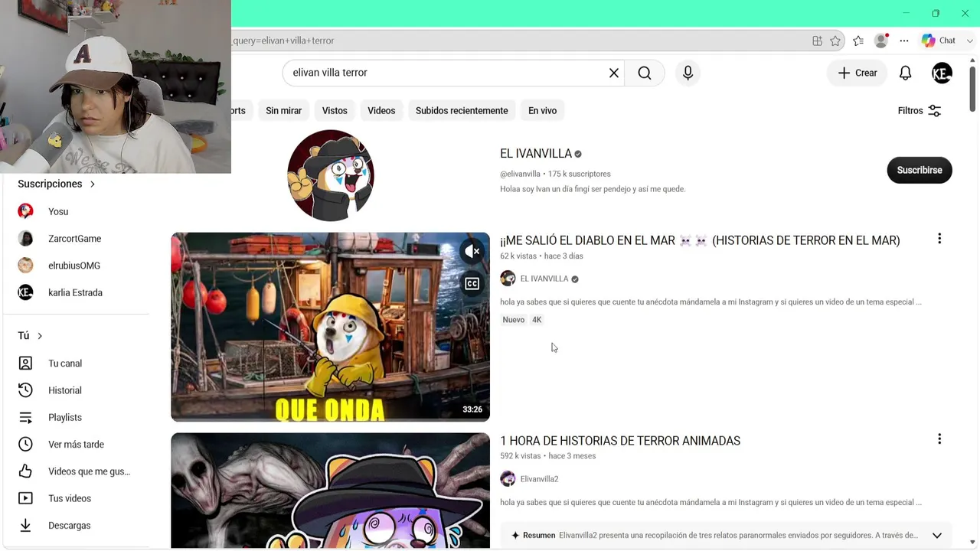Select the Subidos recientemente filter chip
The width and height of the screenshot is (980, 551).
point(462,111)
